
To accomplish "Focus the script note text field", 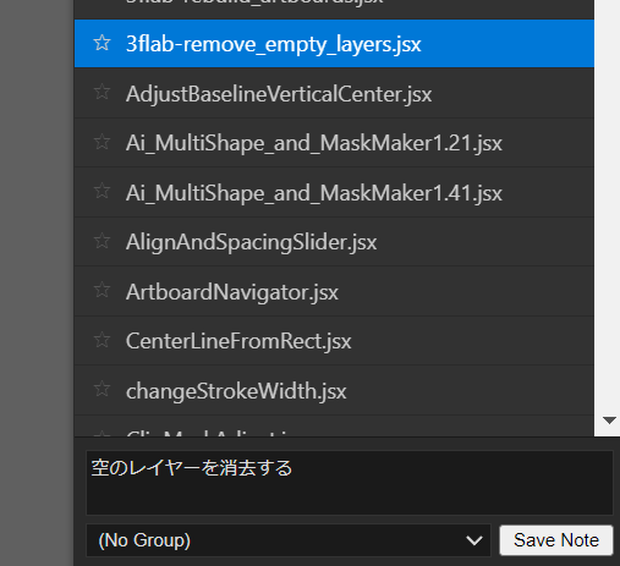I will tap(350, 483).
